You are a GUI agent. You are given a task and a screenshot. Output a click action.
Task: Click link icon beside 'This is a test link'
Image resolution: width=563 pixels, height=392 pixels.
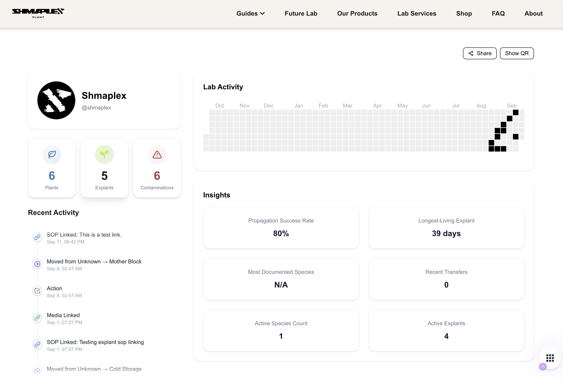[37, 237]
